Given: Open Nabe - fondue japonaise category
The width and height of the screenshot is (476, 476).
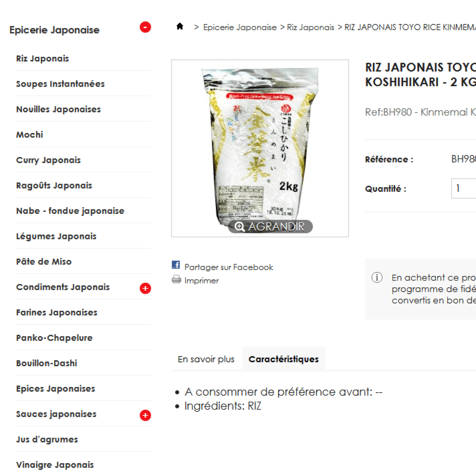Looking at the screenshot, I should tap(70, 211).
